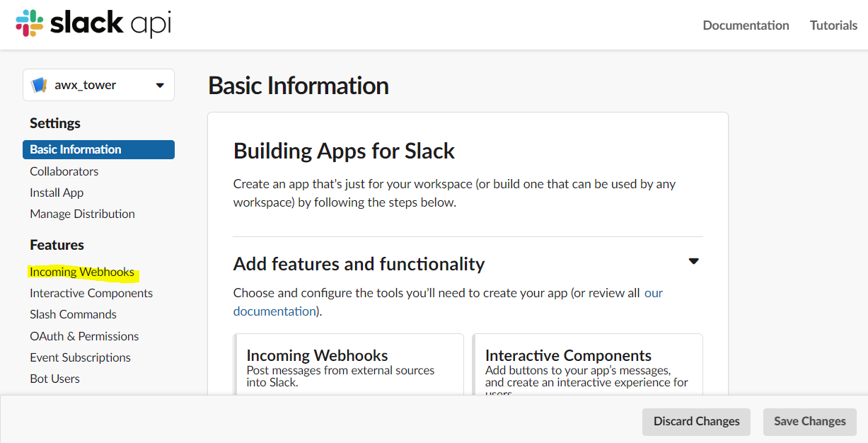Click the Discard Changes button
Viewport: 868px width, 443px height.
(697, 421)
